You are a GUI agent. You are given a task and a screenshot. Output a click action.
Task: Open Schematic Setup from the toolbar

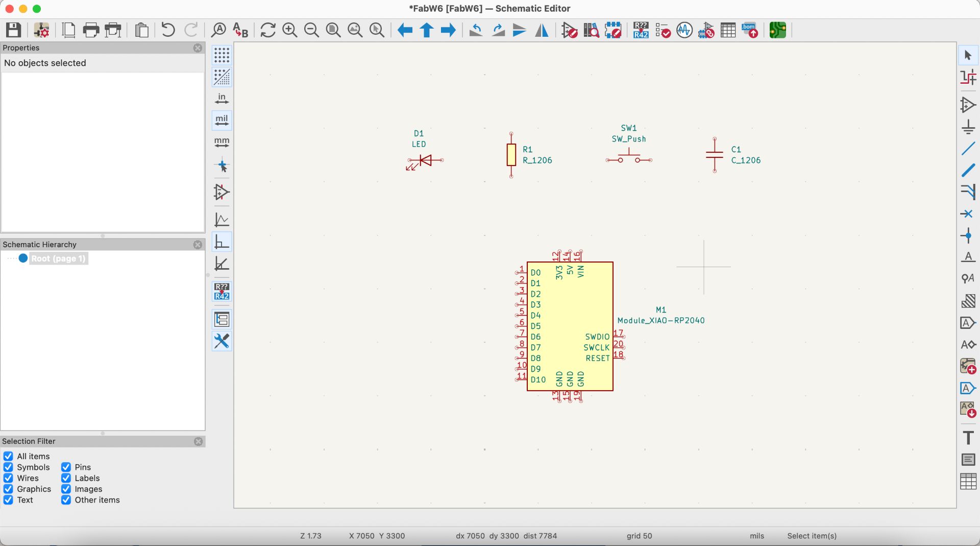(41, 30)
